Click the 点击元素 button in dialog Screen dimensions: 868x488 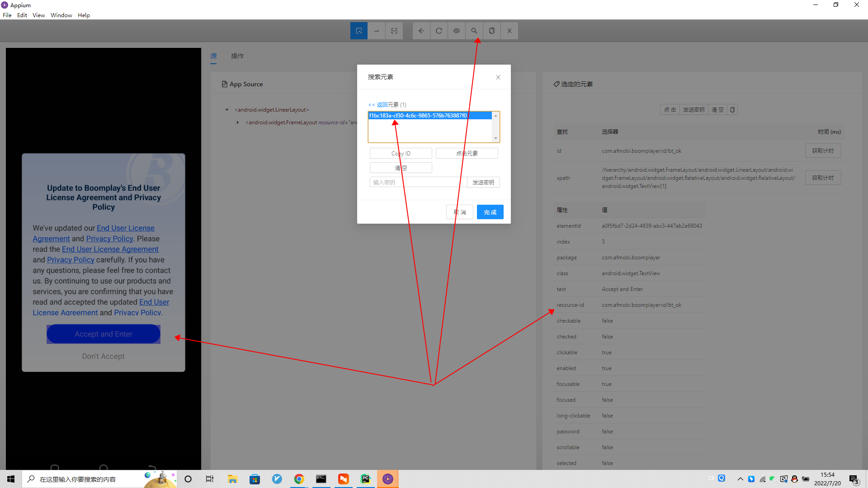[467, 154]
